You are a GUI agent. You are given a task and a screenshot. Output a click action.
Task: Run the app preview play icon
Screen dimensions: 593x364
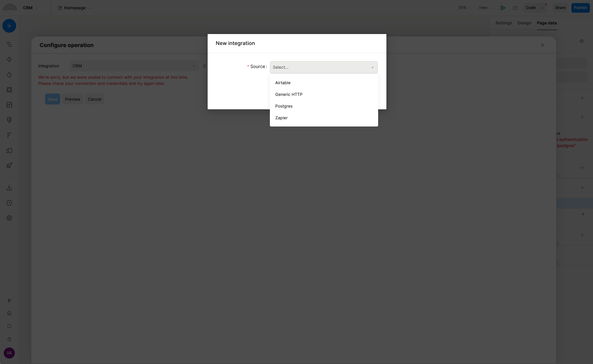point(503,8)
